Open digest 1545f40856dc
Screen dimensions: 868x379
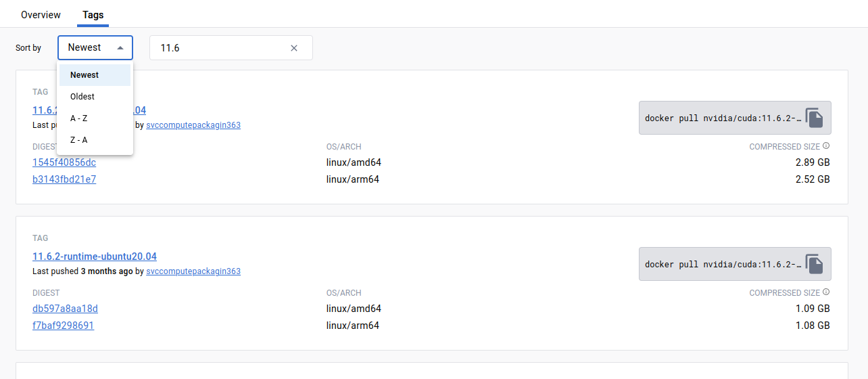pyautogui.click(x=64, y=162)
